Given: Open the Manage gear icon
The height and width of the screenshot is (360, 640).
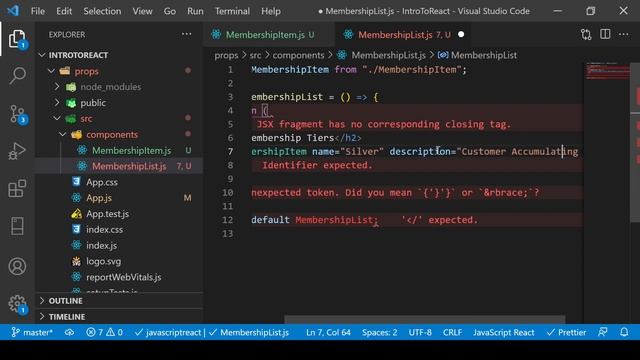Looking at the screenshot, I should point(17,304).
